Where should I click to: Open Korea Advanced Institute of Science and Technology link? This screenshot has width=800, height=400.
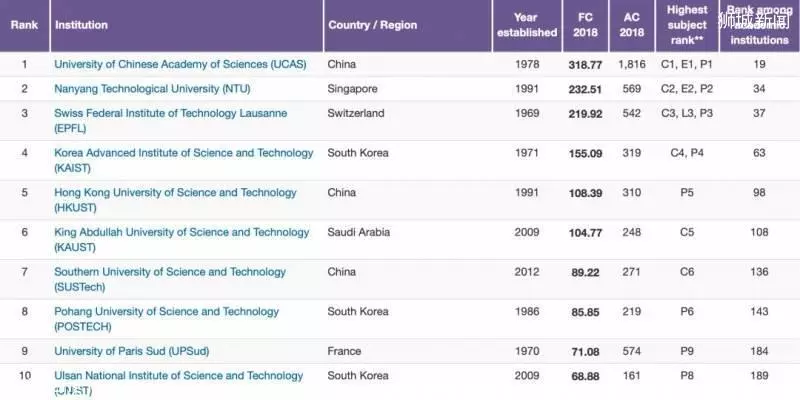coord(184,161)
